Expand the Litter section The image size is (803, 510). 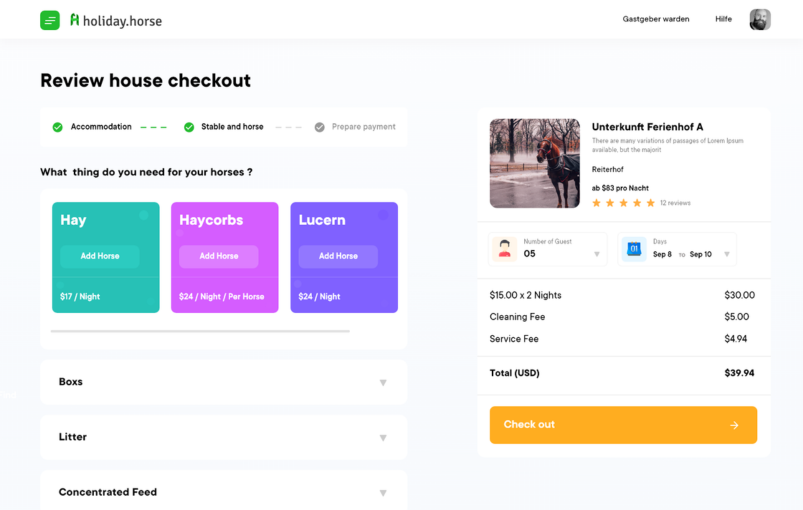pyautogui.click(x=383, y=438)
